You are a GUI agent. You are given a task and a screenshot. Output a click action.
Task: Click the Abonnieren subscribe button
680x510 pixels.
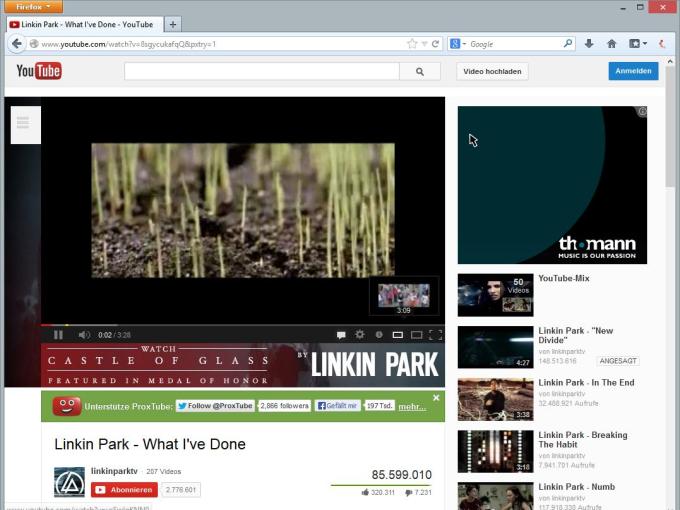coord(124,490)
